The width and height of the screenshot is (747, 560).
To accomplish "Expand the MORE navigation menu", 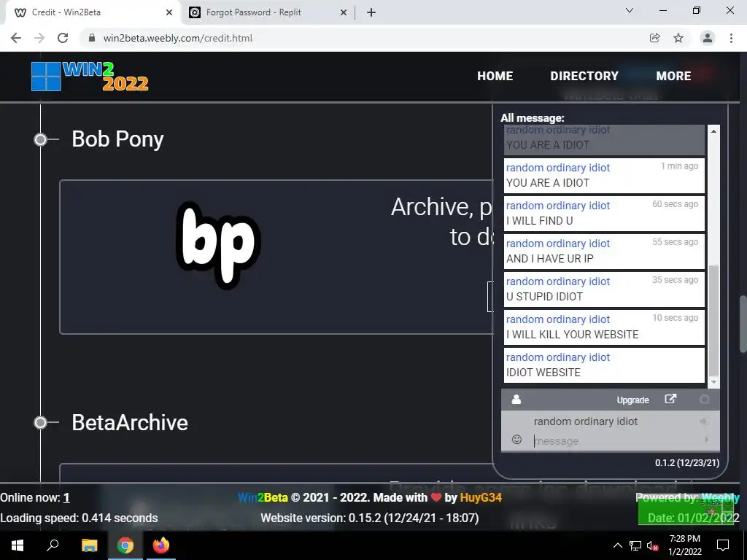I will (x=673, y=76).
